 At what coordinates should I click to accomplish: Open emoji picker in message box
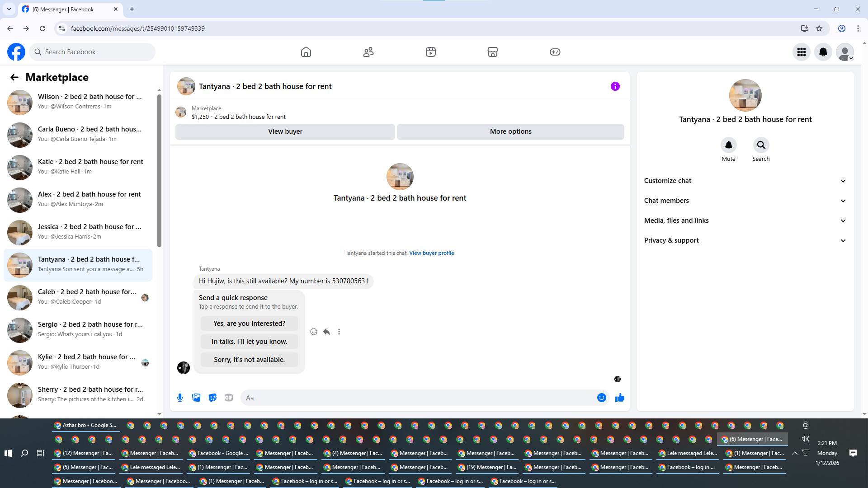point(601,398)
